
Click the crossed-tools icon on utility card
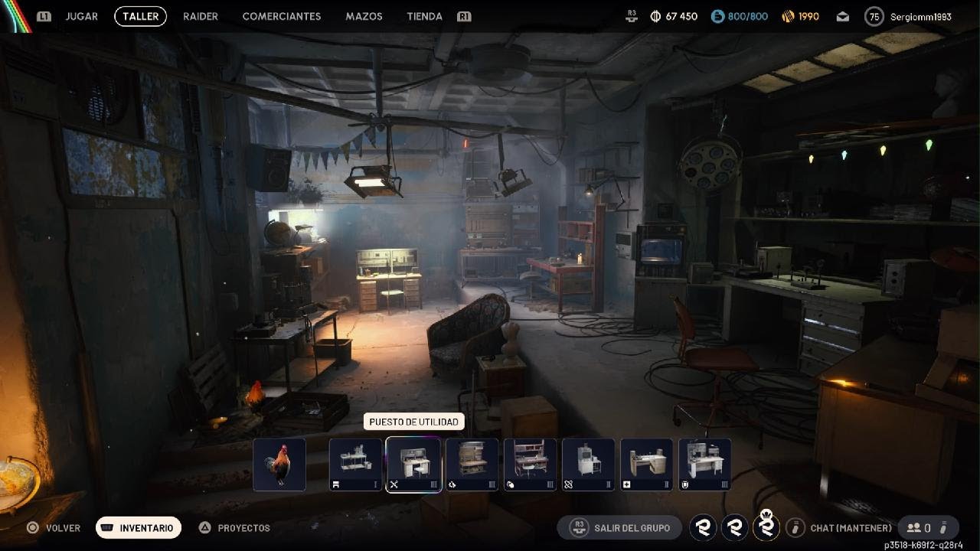(x=394, y=484)
